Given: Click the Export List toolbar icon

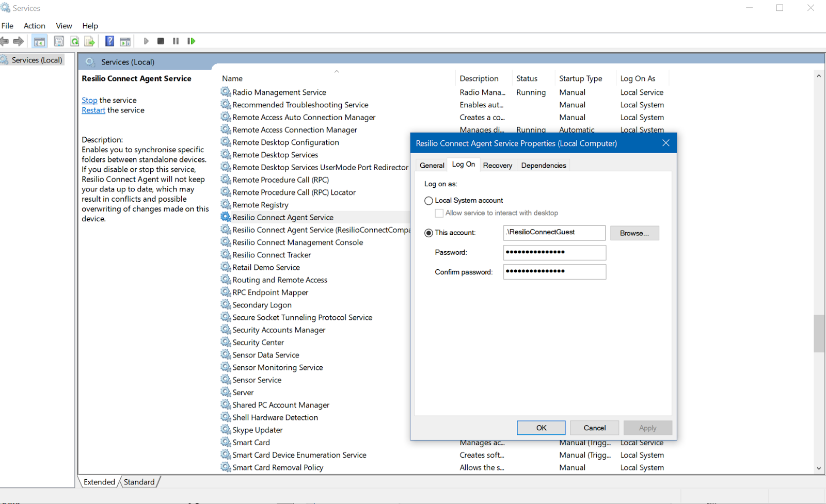Looking at the screenshot, I should click(x=90, y=41).
